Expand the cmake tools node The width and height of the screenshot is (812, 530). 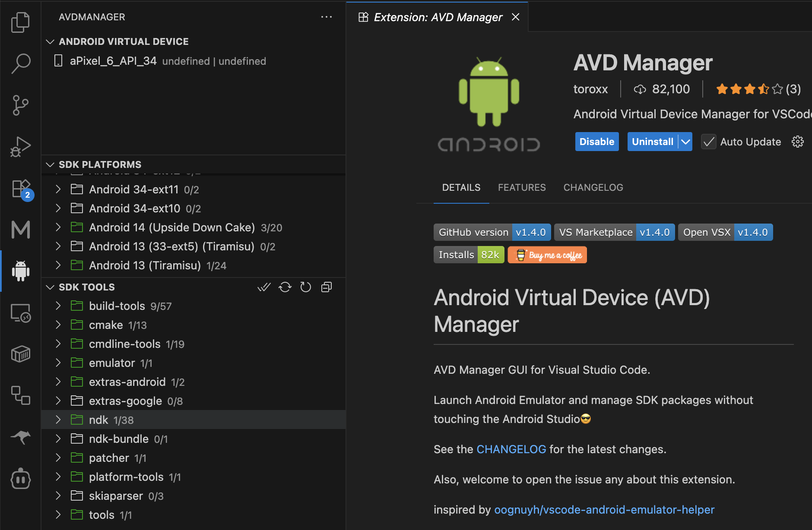coord(58,325)
